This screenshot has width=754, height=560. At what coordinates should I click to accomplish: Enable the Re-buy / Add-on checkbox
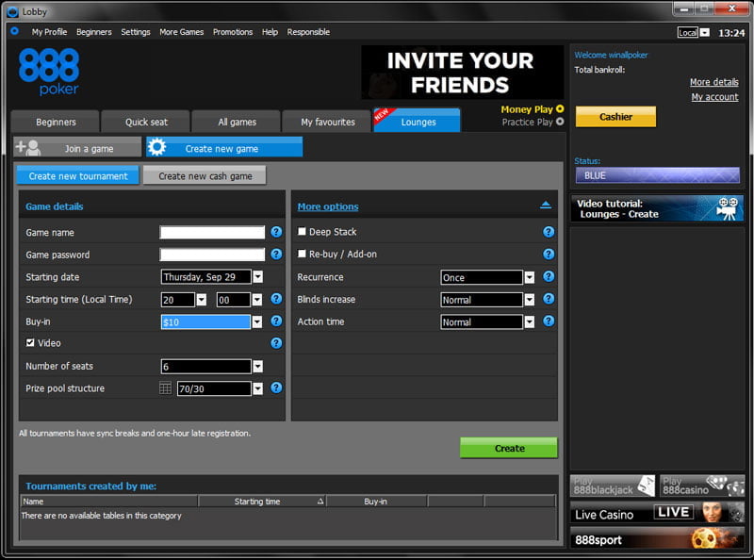(x=302, y=254)
